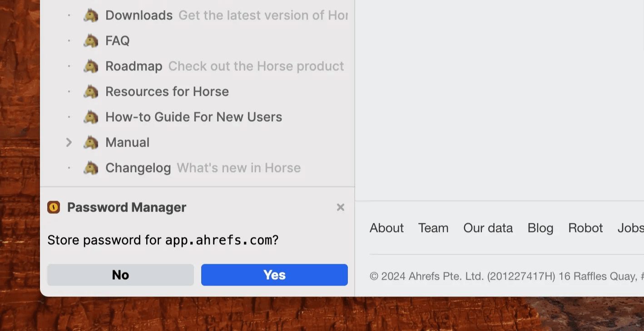Image resolution: width=644 pixels, height=331 pixels.
Task: Click the horse icon beside FAQ
Action: 91,40
